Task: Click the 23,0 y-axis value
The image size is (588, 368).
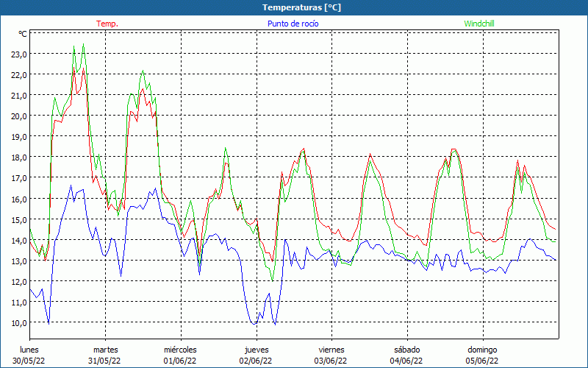Action: click(x=19, y=54)
